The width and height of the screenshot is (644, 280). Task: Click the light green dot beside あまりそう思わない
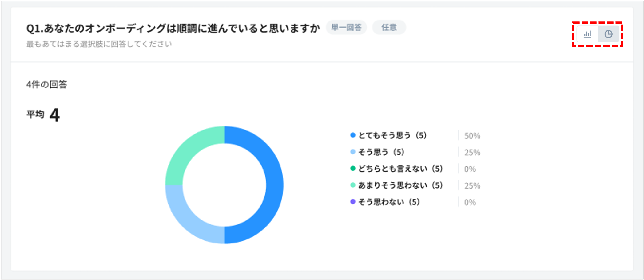(352, 185)
